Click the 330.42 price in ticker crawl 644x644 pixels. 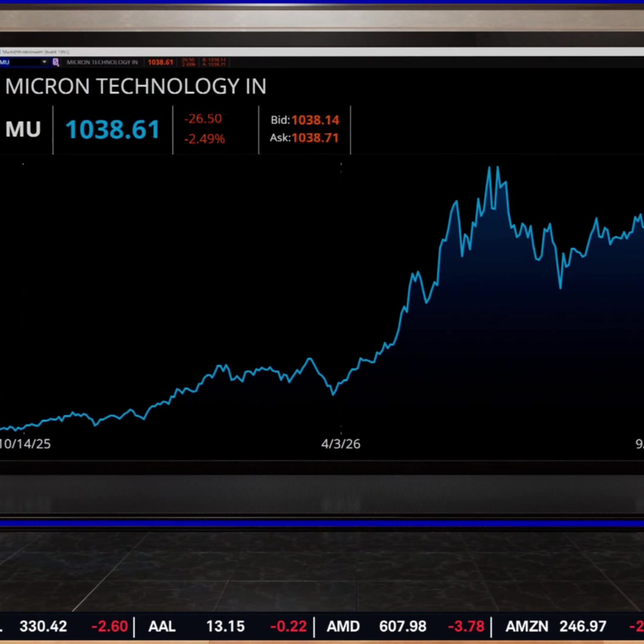pyautogui.click(x=43, y=626)
